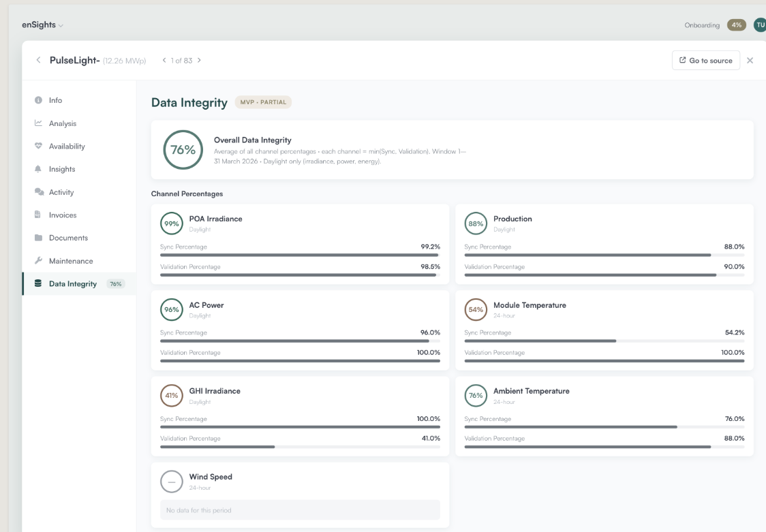
Task: Click the empty Wind Speed ring
Action: click(x=172, y=482)
